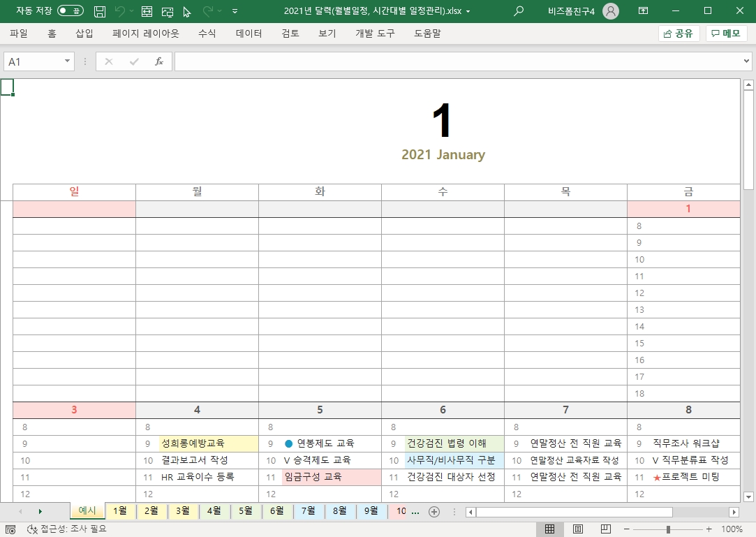Open the 보기 ribbon tab
756x537 pixels.
[327, 34]
